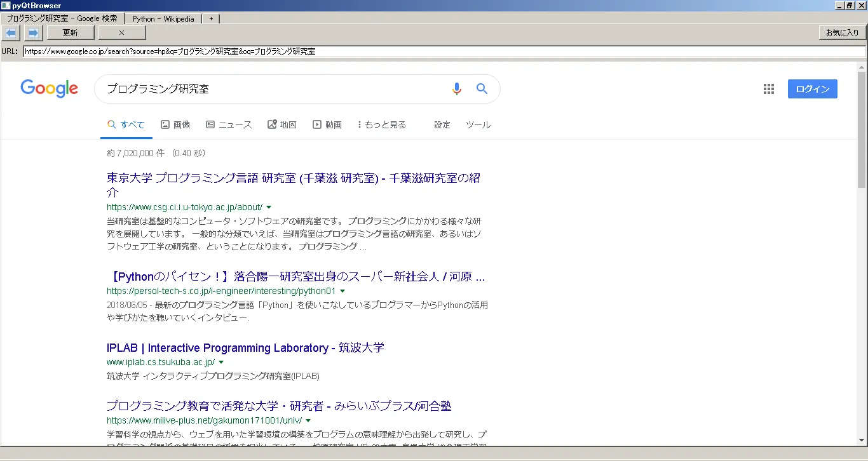The height and width of the screenshot is (461, 868).
Task: Click the browser back arrow button
Action: (11, 32)
